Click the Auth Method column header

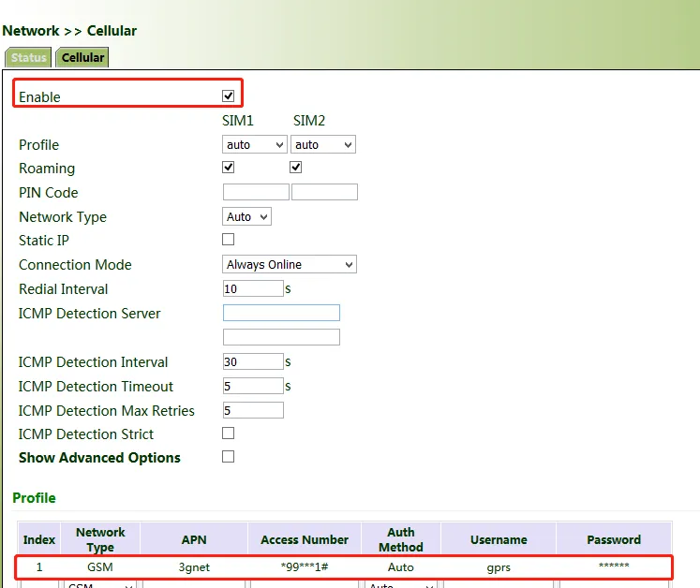click(401, 539)
